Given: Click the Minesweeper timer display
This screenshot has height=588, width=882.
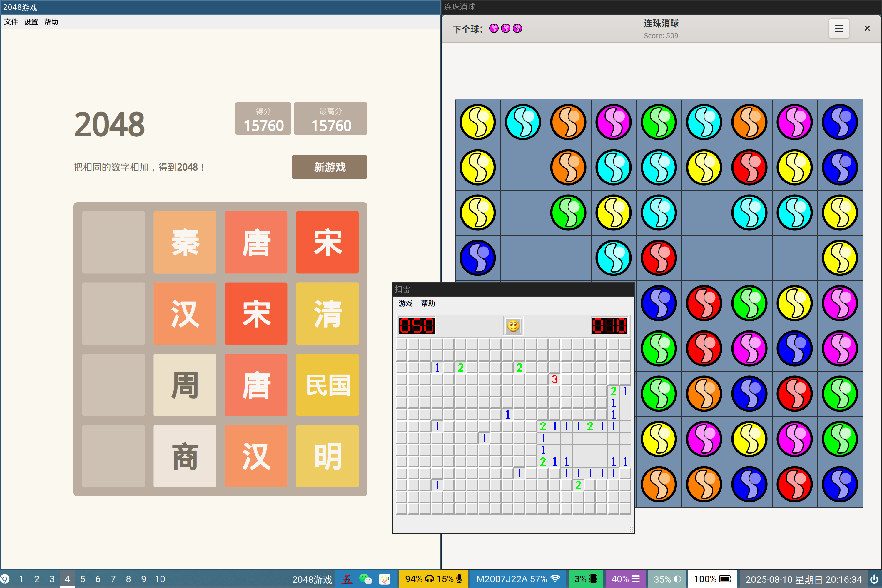Looking at the screenshot, I should tap(609, 325).
